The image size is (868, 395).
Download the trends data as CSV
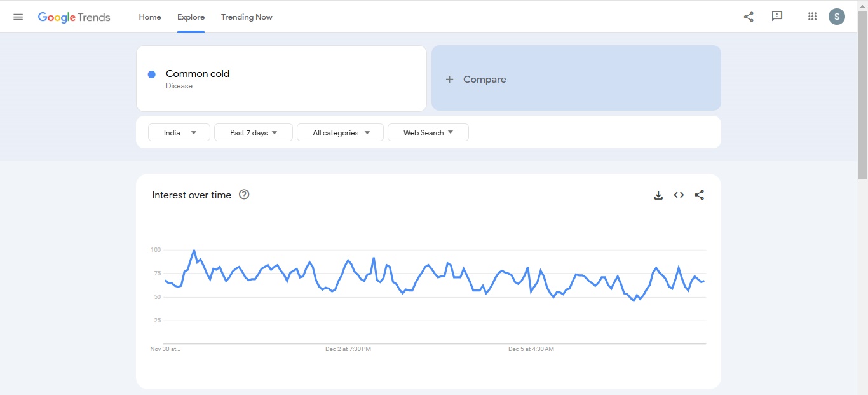[658, 195]
